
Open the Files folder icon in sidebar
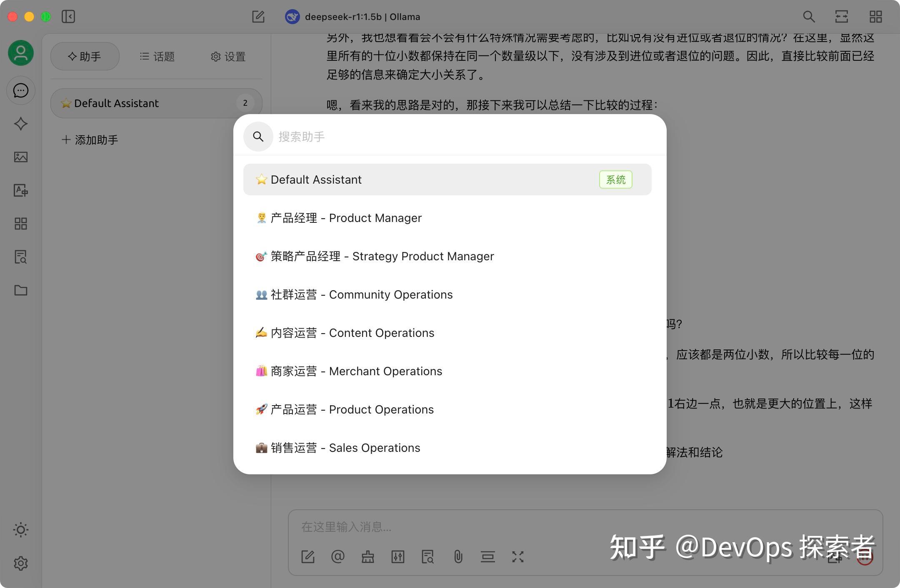(x=21, y=290)
